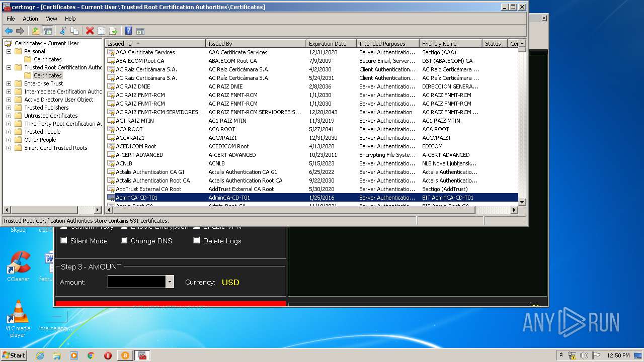Open Opera browser taskbar icon
Viewport: 644px width, 362px height.
tap(108, 355)
